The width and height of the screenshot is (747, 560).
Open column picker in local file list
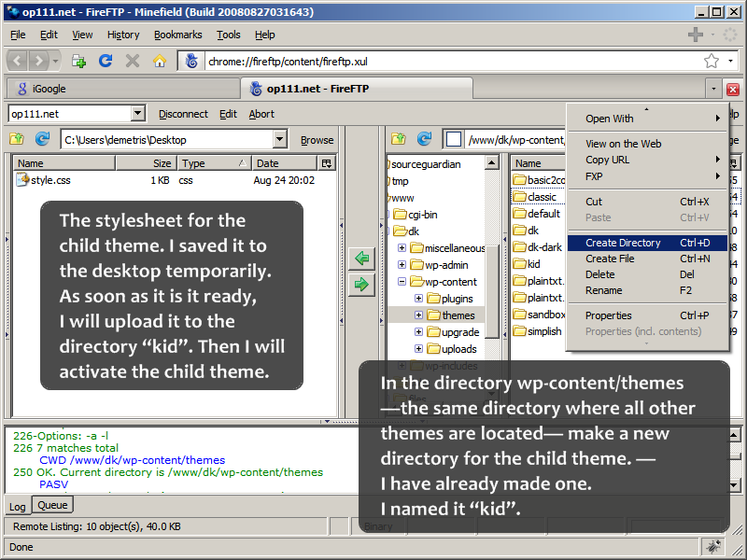point(327,163)
